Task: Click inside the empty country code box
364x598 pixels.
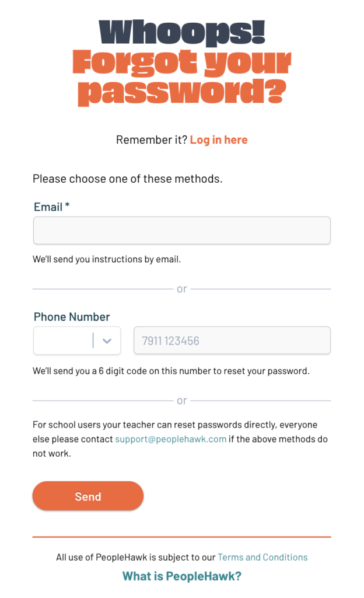Action: pyautogui.click(x=62, y=341)
